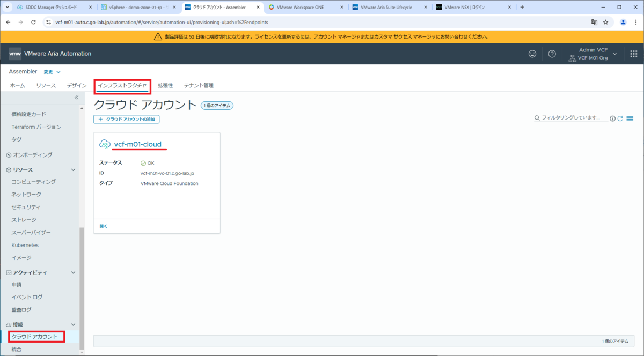The height and width of the screenshot is (356, 644).
Task: Bookmark this page with the star icon
Action: tap(605, 22)
